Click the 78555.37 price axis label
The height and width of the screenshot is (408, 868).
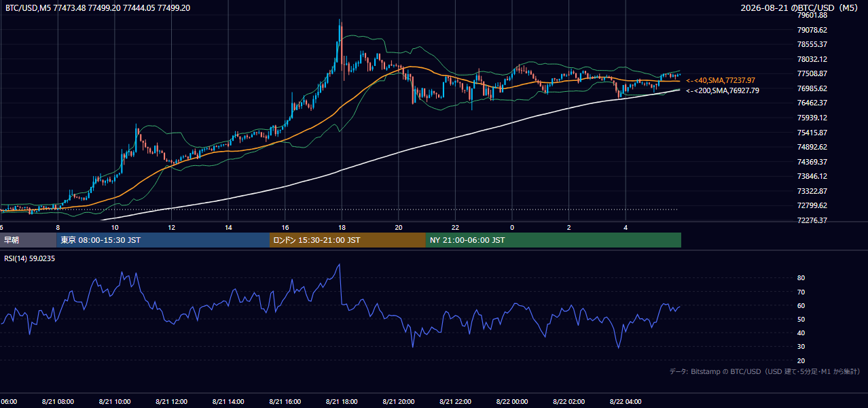click(812, 44)
